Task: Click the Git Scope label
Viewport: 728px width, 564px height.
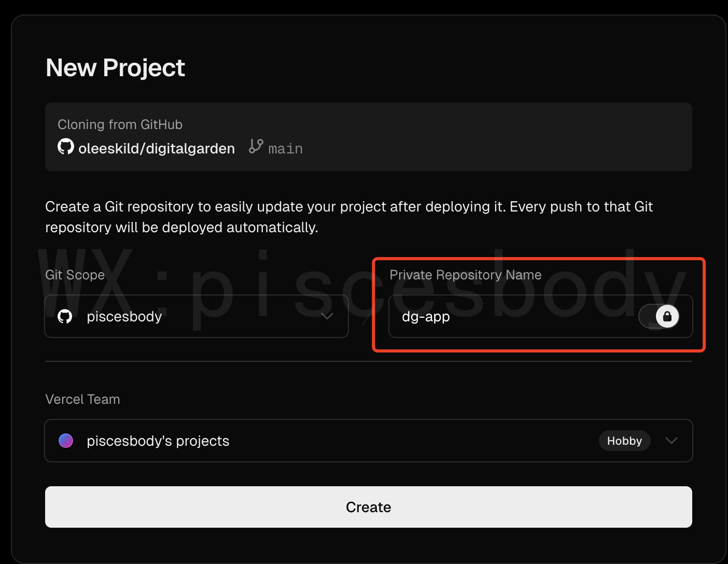Action: pos(75,275)
